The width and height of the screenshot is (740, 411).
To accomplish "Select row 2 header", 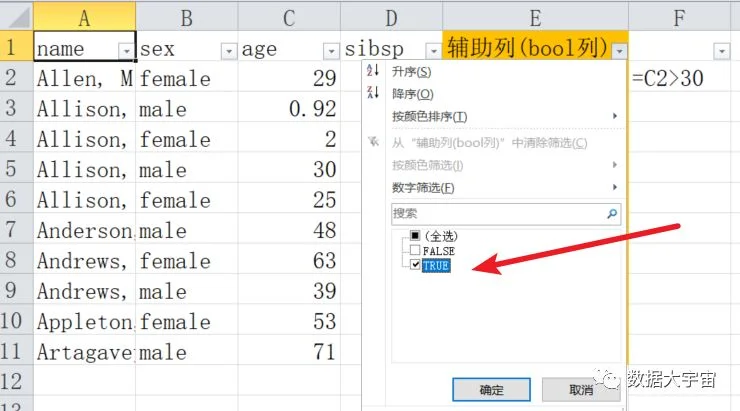I will (17, 77).
